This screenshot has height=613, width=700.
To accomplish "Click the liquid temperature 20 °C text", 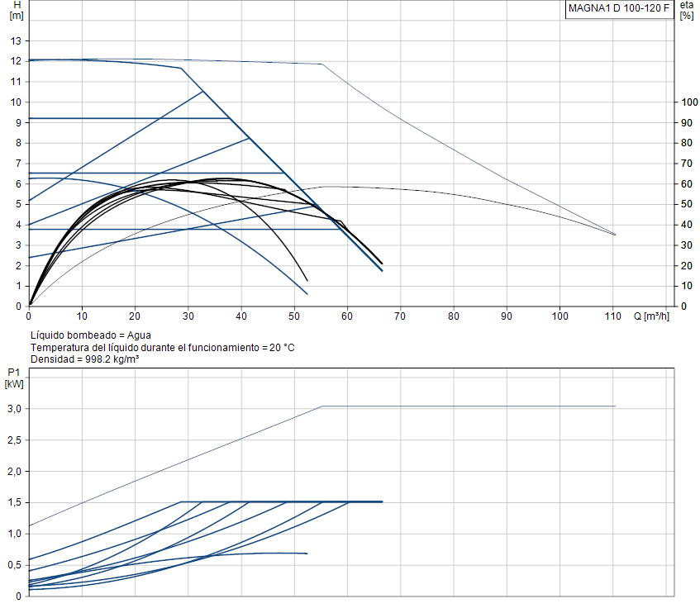I will [x=163, y=348].
